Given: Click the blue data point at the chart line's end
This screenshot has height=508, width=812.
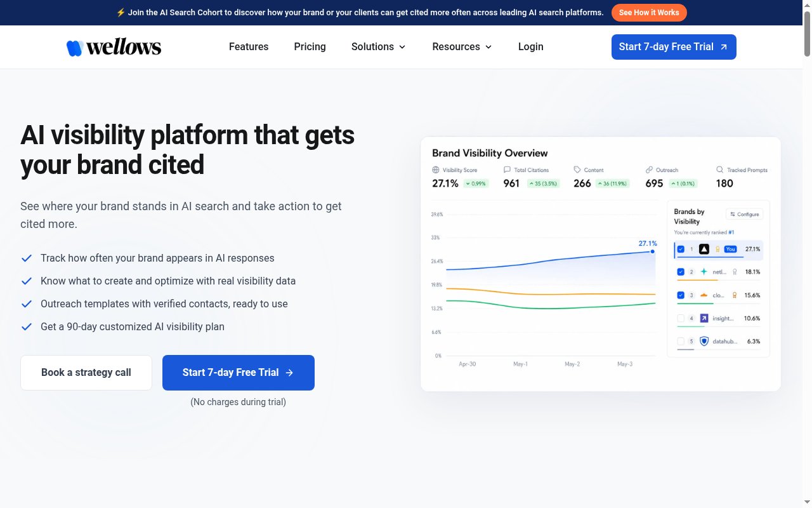Looking at the screenshot, I should click(652, 251).
